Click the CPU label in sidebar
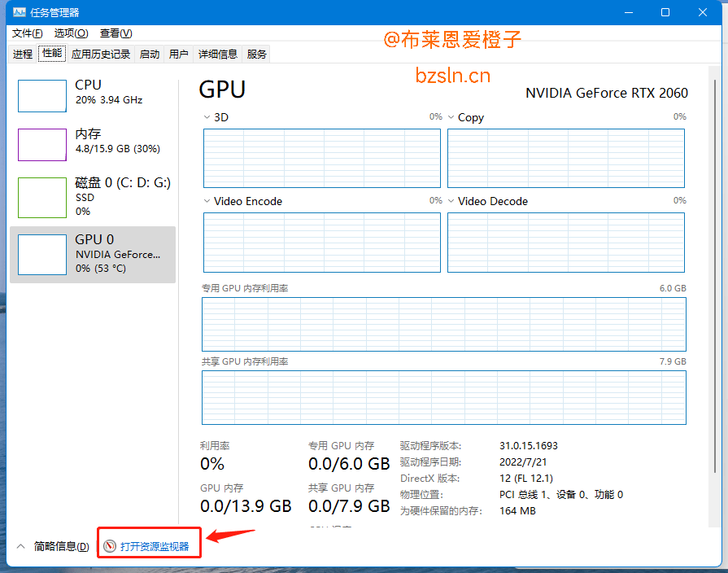The image size is (728, 573). coord(88,85)
